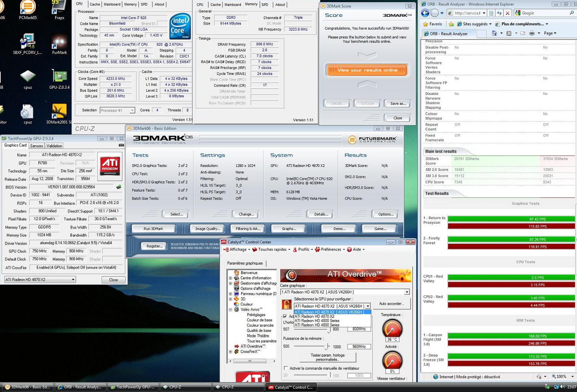Click the IE compatibility view icon
The width and height of the screenshot is (577, 392).
tap(491, 13)
